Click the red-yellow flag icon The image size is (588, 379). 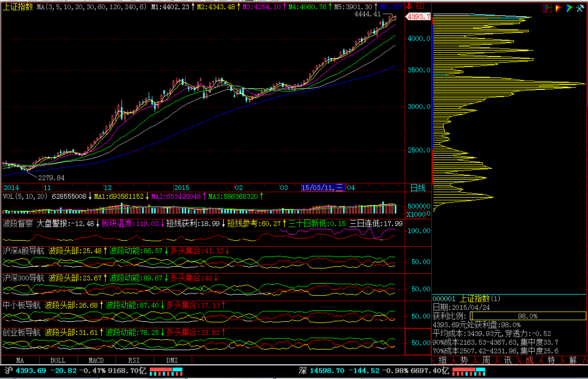[559, 8]
